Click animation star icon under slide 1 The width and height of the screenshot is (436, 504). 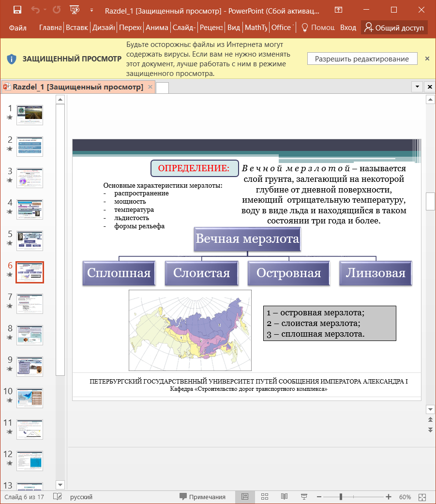10,118
